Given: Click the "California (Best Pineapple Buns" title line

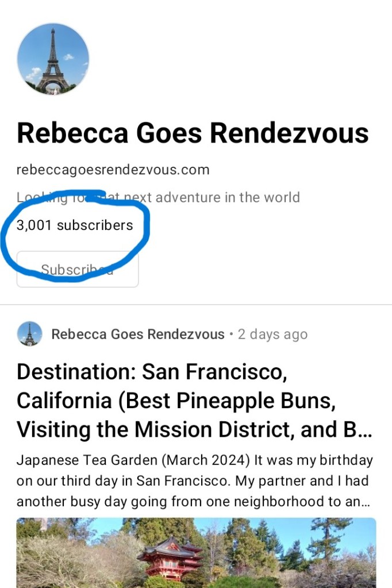Looking at the screenshot, I should click(x=176, y=401).
